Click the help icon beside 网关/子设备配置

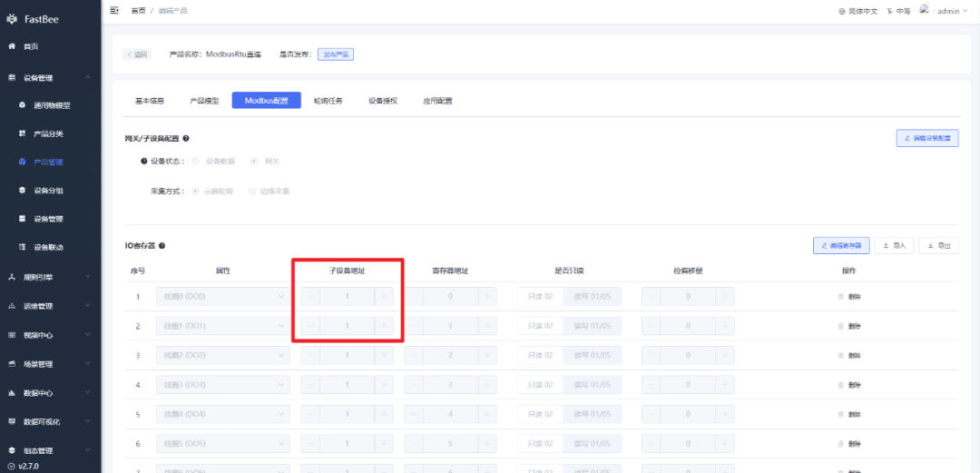pyautogui.click(x=186, y=138)
